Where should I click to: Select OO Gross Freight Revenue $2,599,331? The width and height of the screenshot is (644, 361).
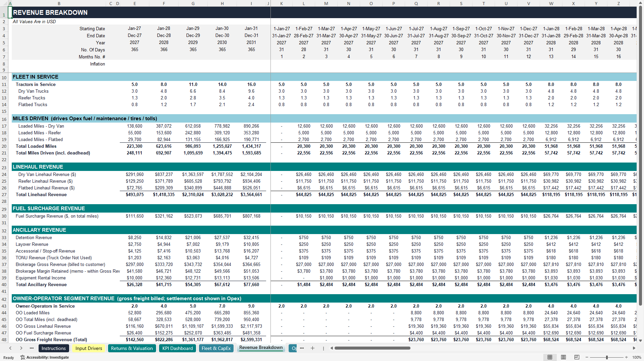(x=251, y=340)
